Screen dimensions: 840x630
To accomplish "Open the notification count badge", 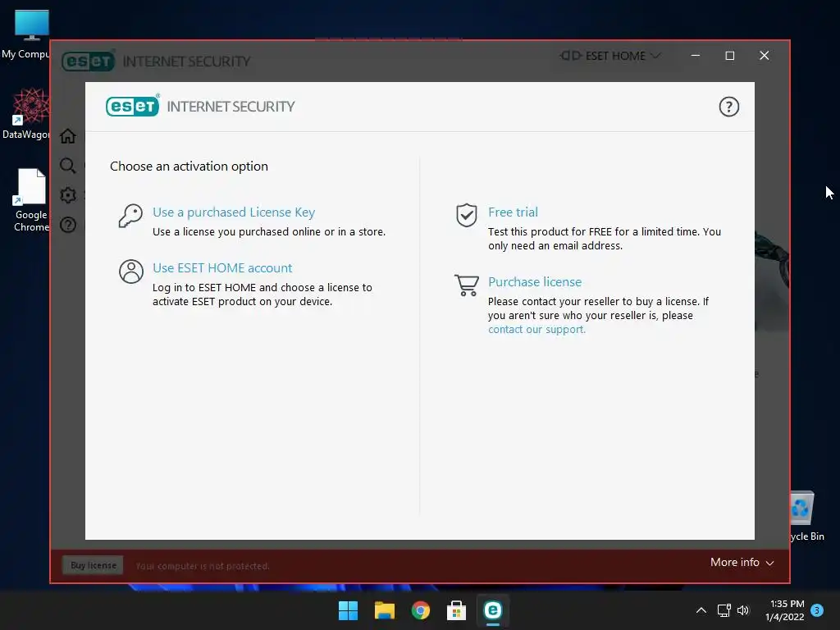I will [817, 610].
